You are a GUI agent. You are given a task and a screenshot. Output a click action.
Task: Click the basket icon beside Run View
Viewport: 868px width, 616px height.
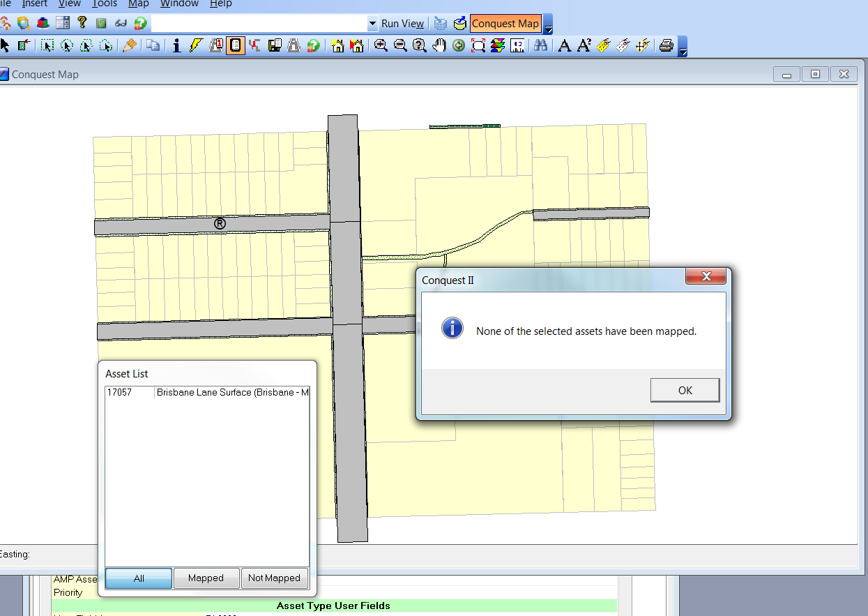440,24
